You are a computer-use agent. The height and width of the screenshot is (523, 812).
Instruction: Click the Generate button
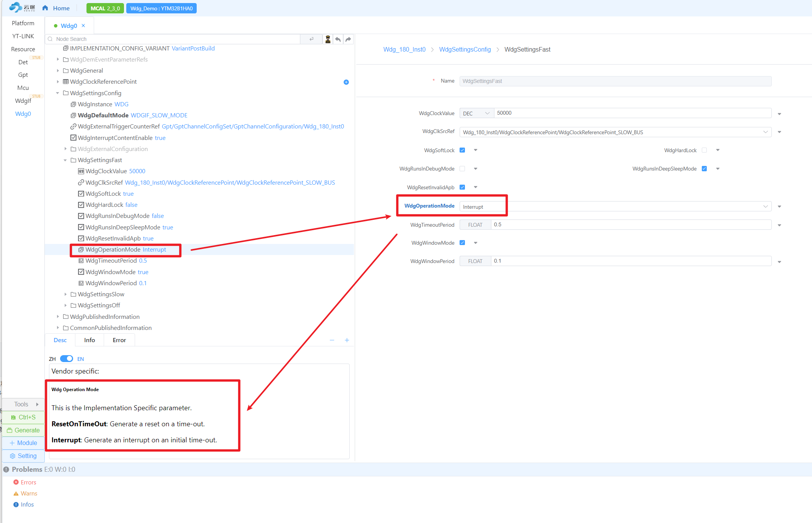(x=23, y=430)
